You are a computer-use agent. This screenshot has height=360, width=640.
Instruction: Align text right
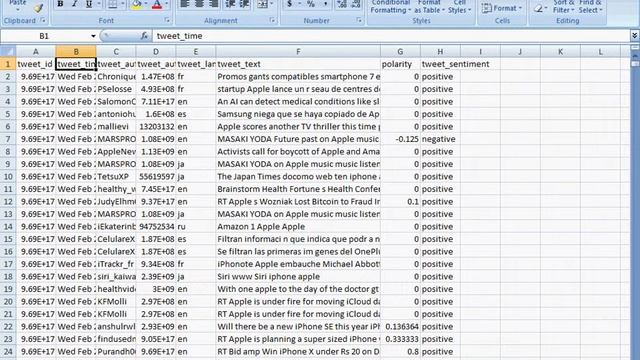(213, 4)
